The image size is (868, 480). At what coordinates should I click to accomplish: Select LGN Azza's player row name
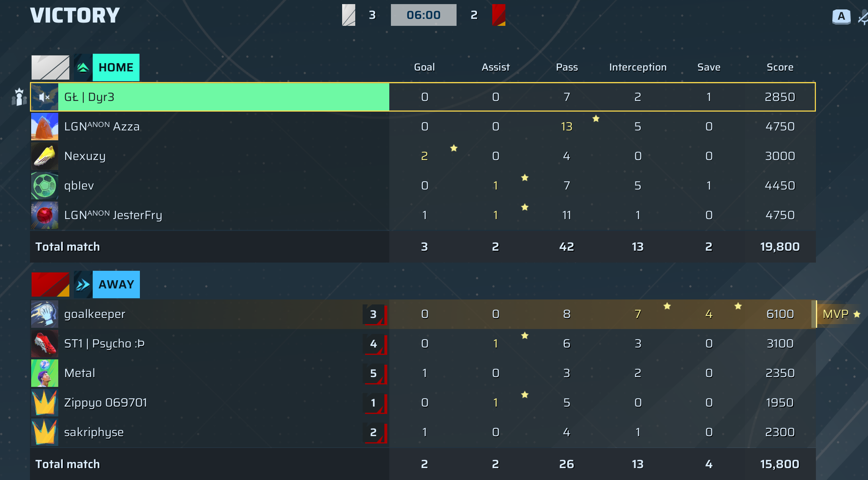(x=102, y=127)
